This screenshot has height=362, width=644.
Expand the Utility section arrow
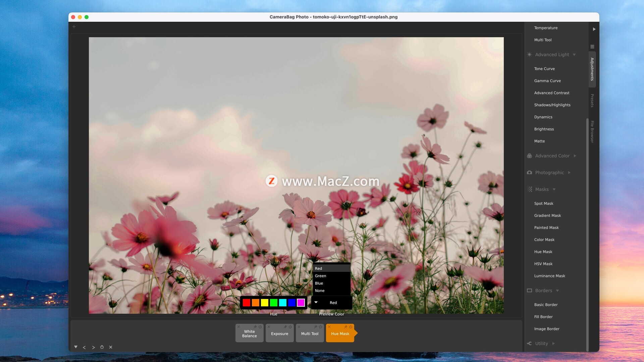click(553, 344)
